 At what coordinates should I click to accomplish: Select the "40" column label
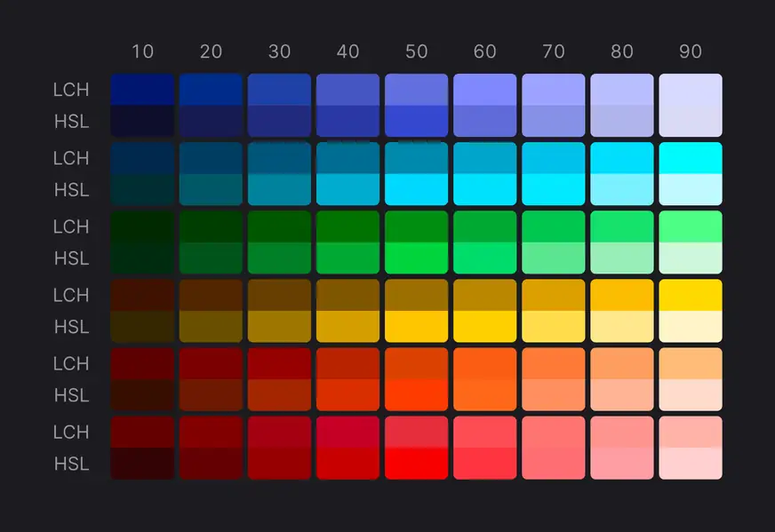tap(348, 52)
